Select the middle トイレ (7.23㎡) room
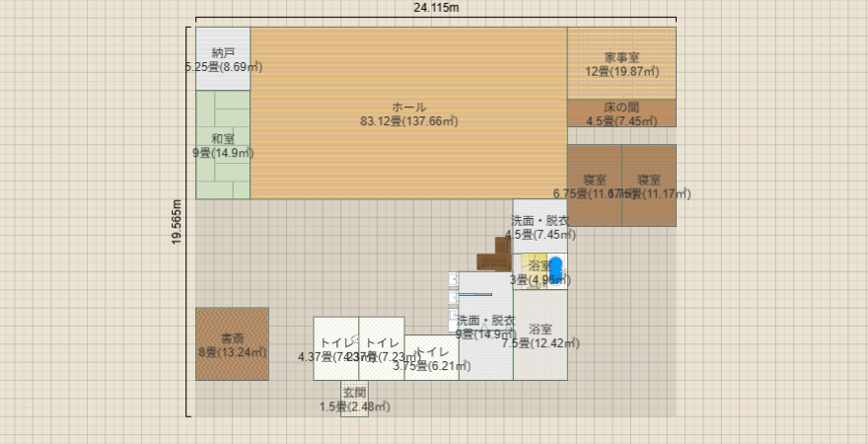Image resolution: width=868 pixels, height=444 pixels. (382, 348)
